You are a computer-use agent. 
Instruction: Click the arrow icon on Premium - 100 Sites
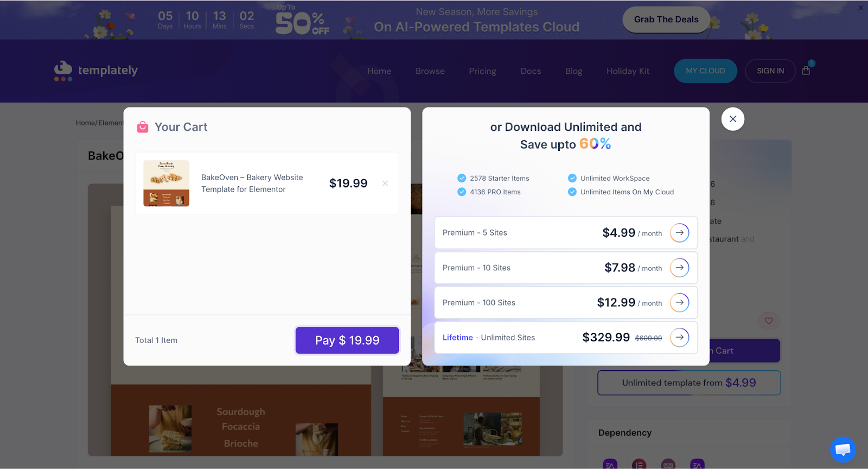pyautogui.click(x=679, y=302)
